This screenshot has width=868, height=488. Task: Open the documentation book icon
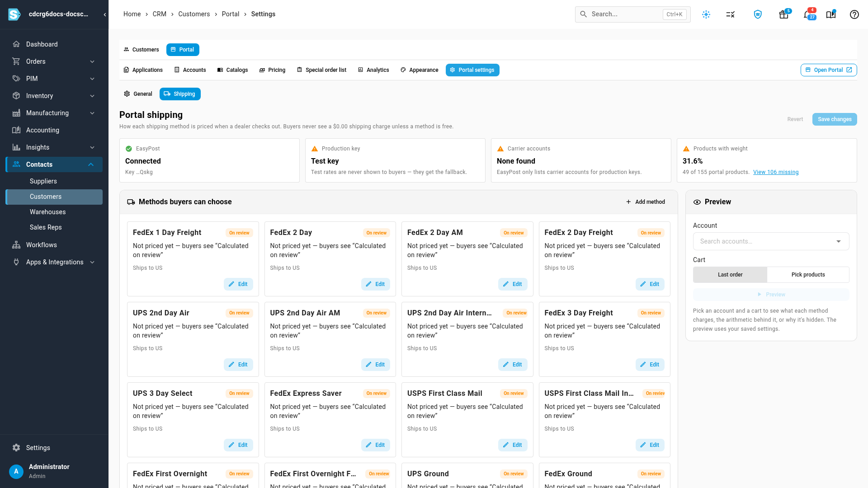(830, 14)
